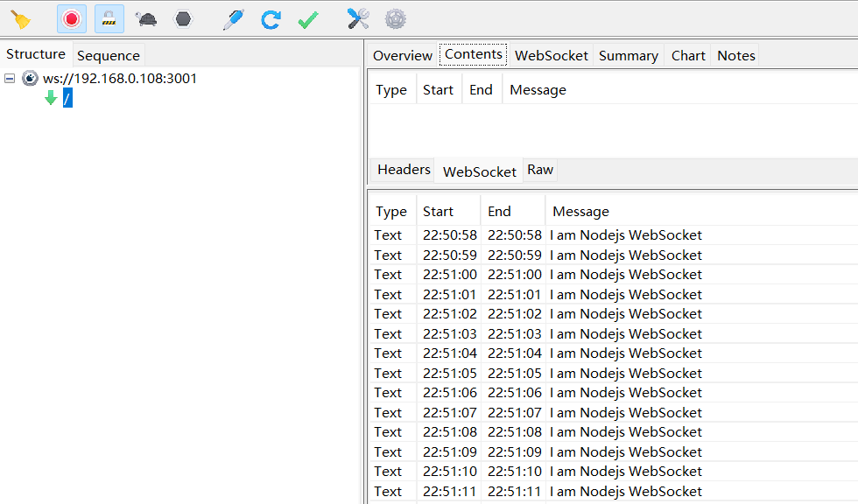Repeat the request with the blue refresh icon
The image size is (858, 504).
pyautogui.click(x=271, y=19)
